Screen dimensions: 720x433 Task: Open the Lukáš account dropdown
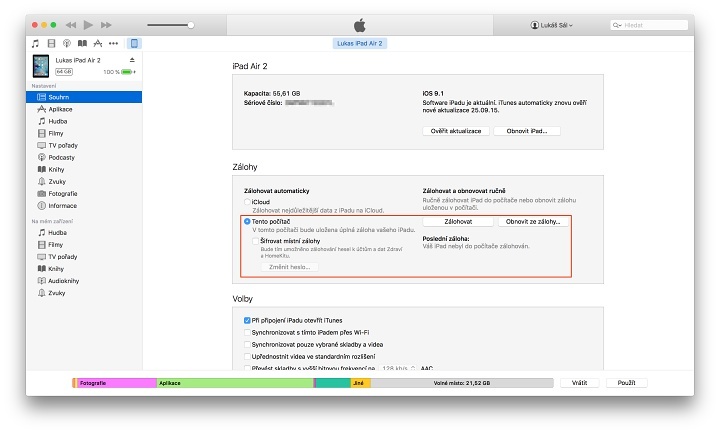551,25
